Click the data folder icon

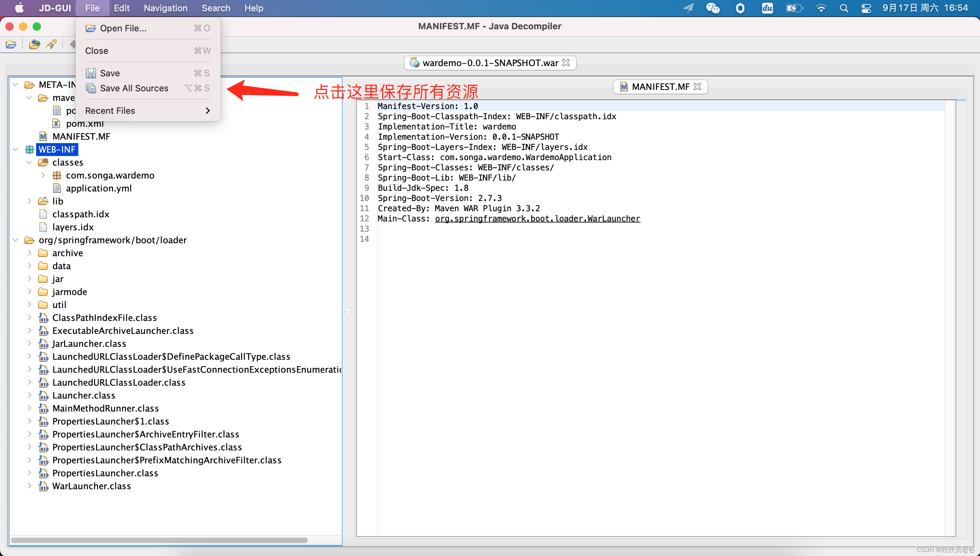(43, 266)
